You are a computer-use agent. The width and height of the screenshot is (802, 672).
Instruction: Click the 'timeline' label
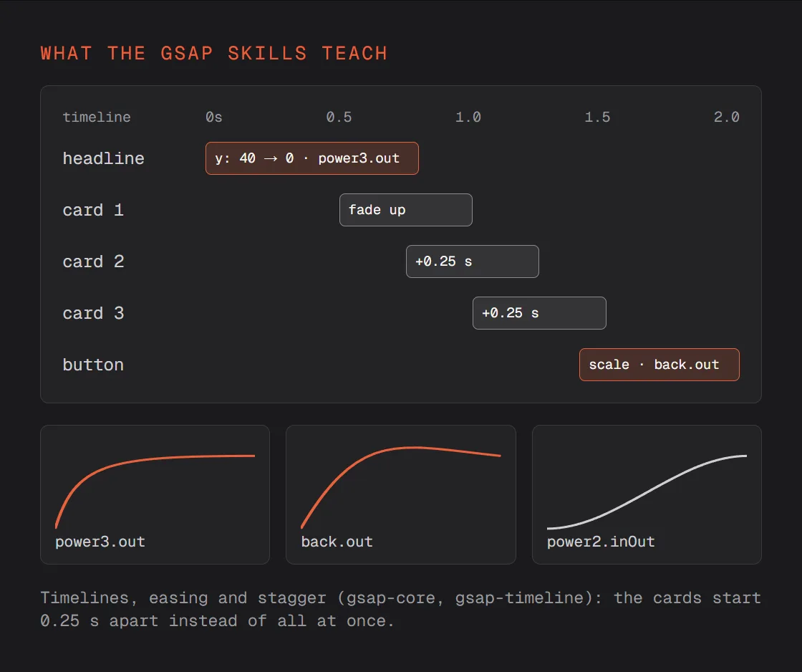tap(97, 117)
